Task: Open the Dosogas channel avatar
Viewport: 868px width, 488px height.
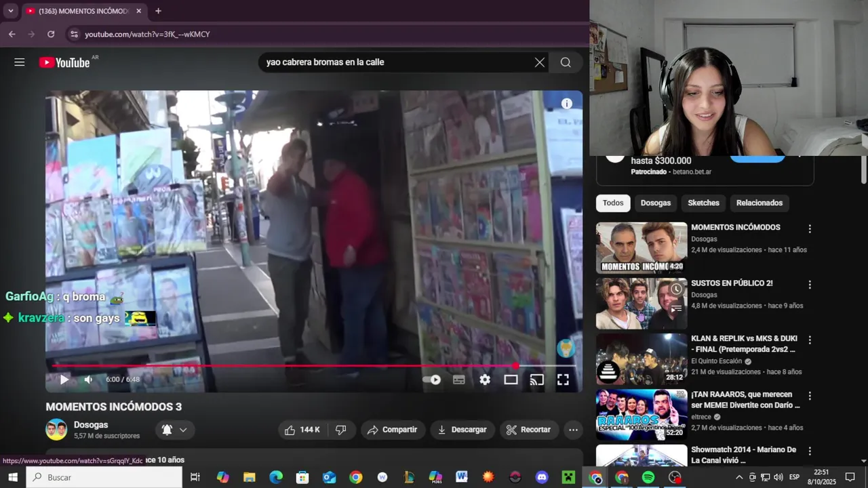Action: click(x=56, y=430)
